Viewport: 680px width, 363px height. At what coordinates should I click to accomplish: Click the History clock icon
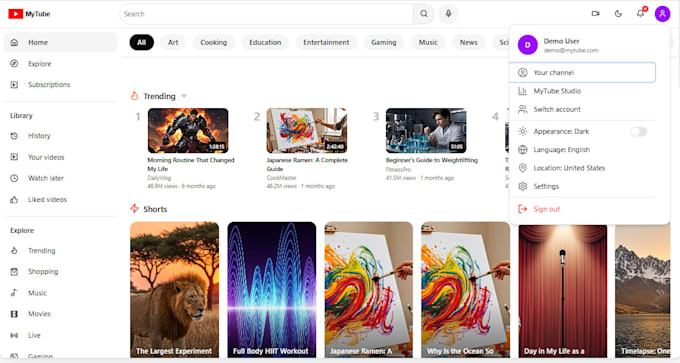pyautogui.click(x=14, y=136)
